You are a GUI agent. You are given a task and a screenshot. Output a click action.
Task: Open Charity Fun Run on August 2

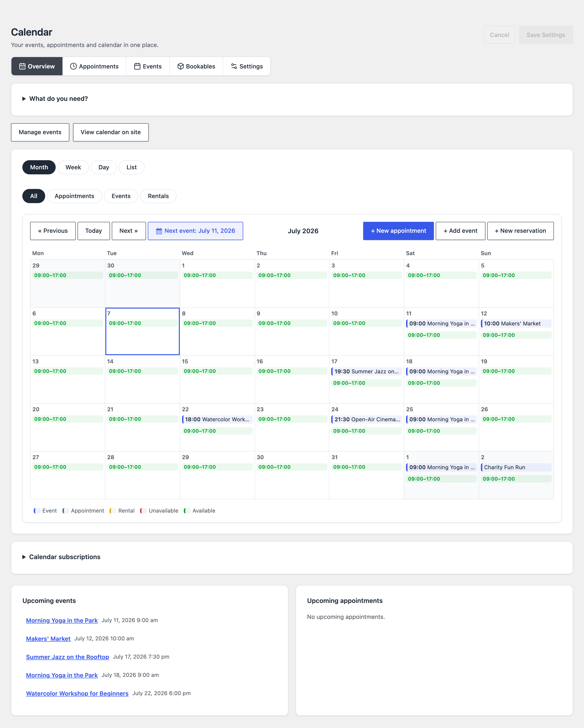516,467
